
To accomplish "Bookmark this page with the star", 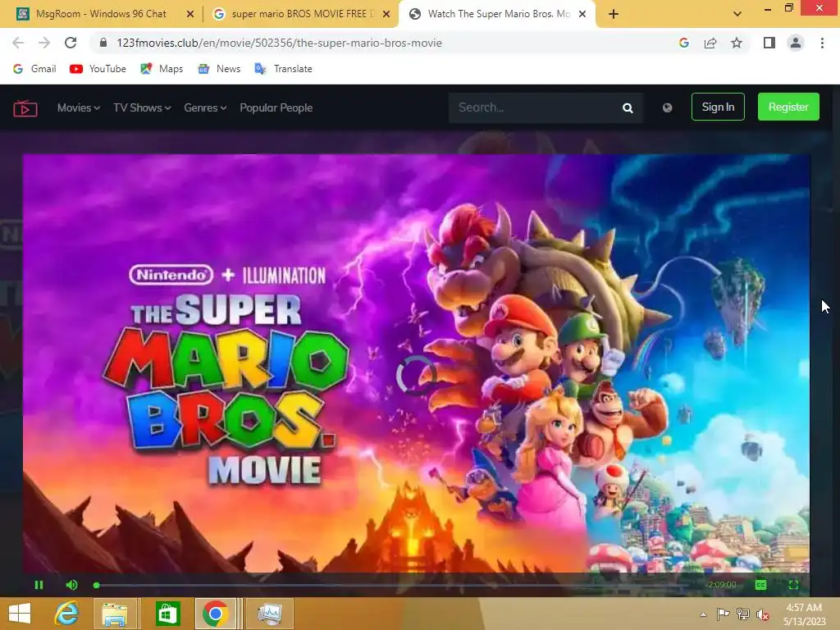I will tap(737, 43).
